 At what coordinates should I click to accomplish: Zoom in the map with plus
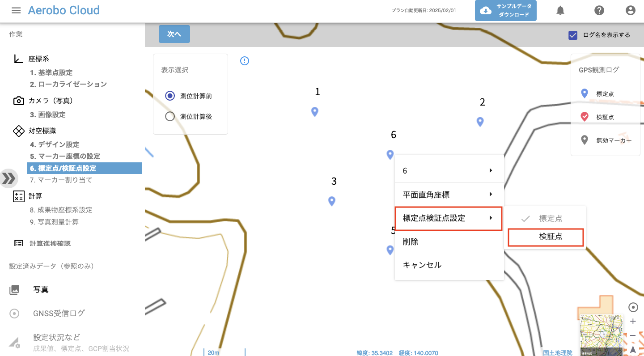point(633,322)
